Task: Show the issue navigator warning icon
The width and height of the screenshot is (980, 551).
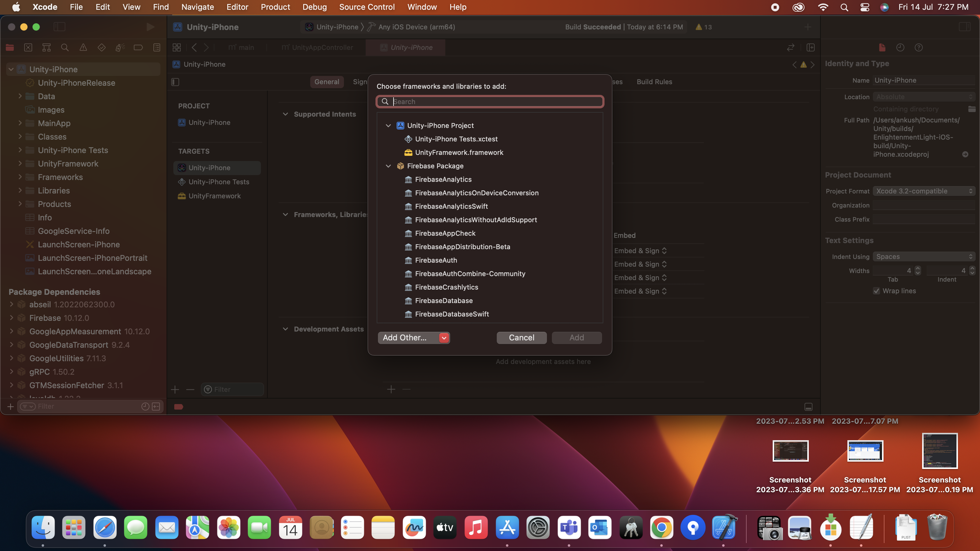Action: [x=83, y=47]
